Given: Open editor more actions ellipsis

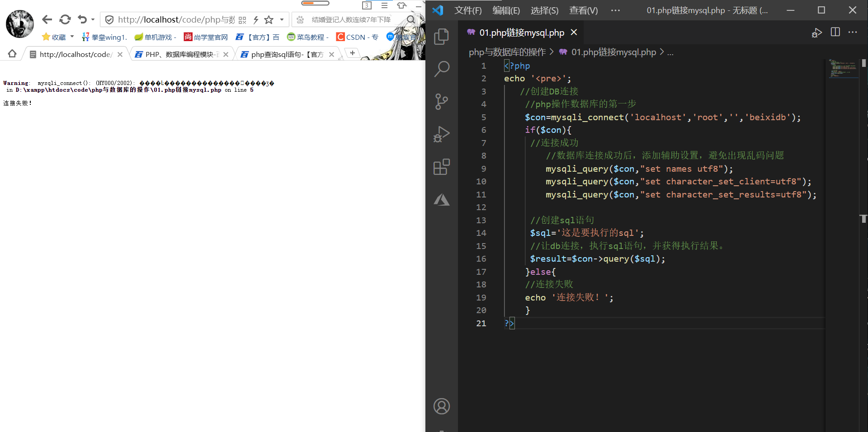Looking at the screenshot, I should coord(853,32).
